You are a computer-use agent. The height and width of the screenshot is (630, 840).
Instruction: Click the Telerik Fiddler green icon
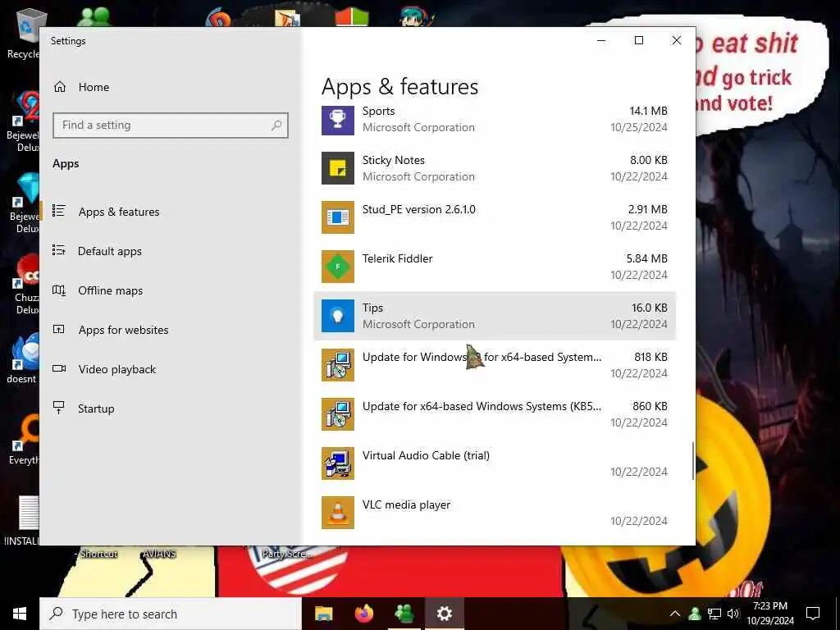337,267
